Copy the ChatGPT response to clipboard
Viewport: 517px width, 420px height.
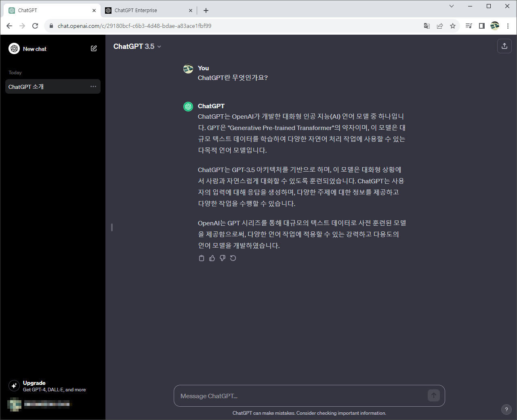202,258
